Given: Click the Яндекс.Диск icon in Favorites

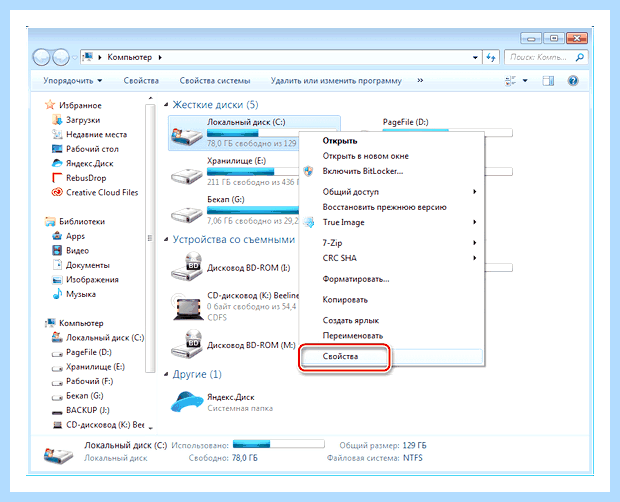Looking at the screenshot, I should (x=57, y=163).
